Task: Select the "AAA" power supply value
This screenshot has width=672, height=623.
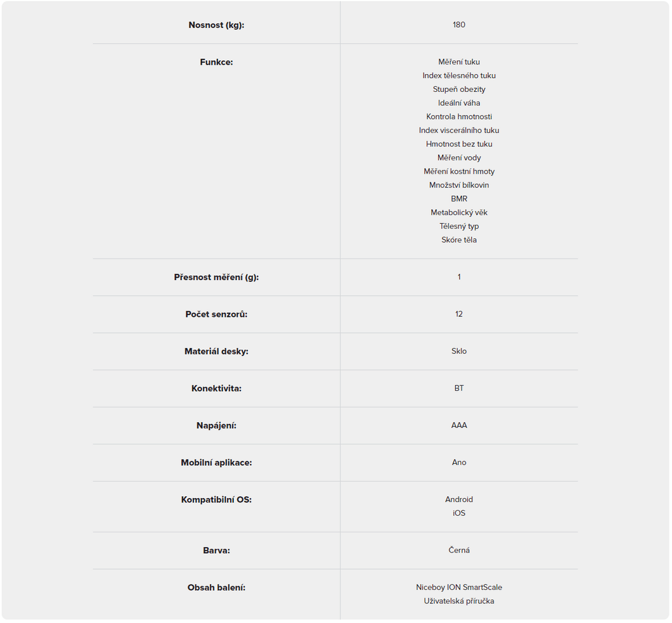Action: coord(459,425)
